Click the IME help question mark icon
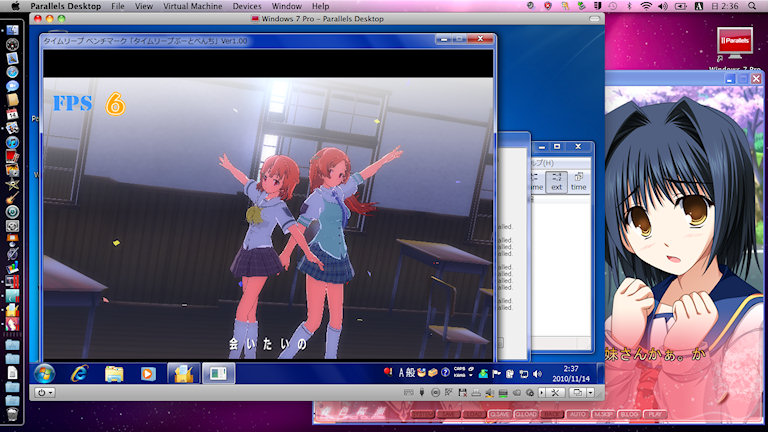This screenshot has width=768, height=432. pyautogui.click(x=445, y=373)
